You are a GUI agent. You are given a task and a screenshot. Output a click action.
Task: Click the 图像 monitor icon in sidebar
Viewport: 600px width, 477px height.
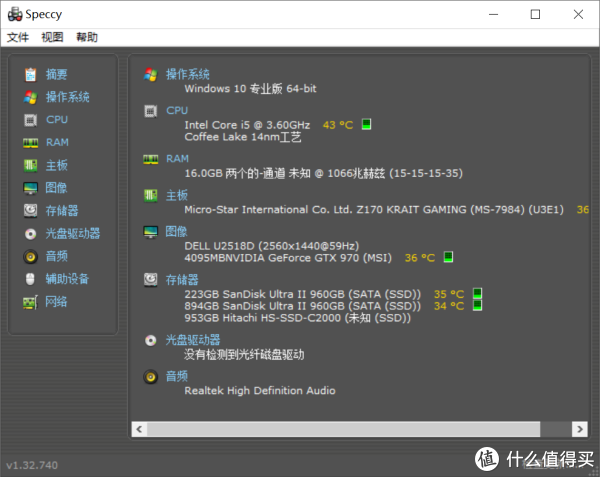tap(31, 188)
